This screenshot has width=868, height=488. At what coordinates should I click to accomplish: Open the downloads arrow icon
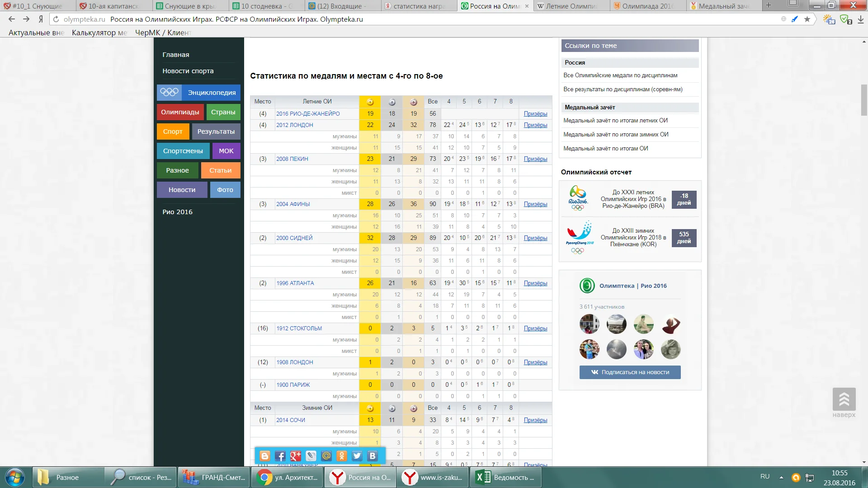861,19
